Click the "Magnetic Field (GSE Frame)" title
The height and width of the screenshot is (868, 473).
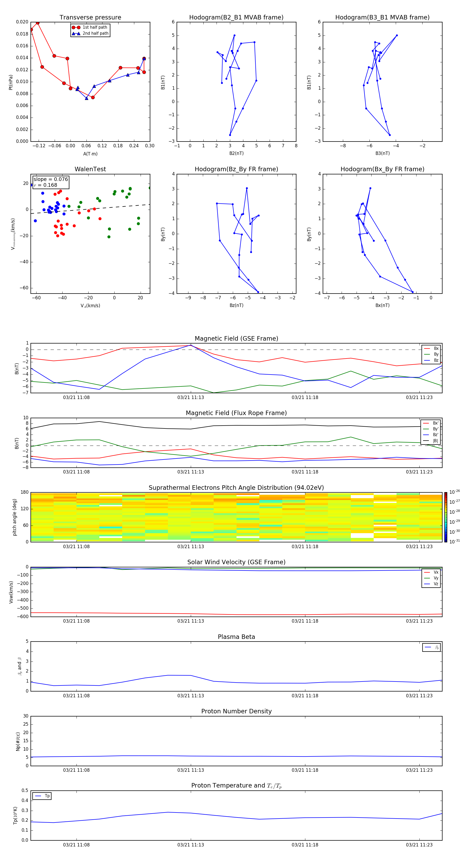236,339
